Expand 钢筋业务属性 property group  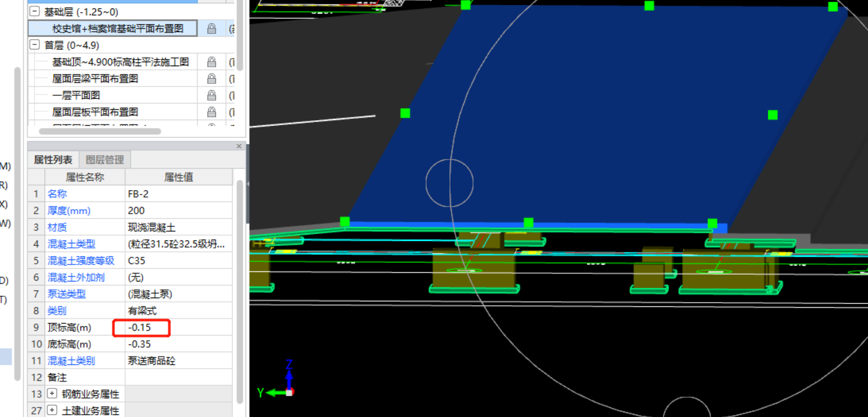tap(52, 394)
